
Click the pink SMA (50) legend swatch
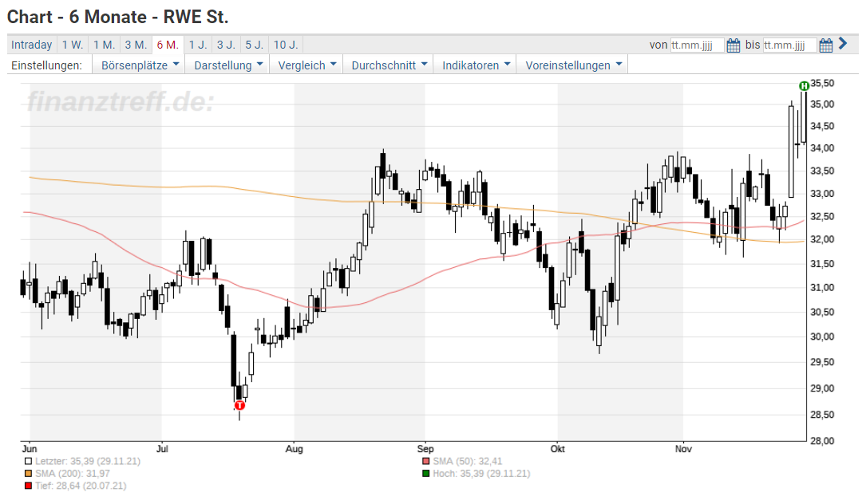coord(426,462)
